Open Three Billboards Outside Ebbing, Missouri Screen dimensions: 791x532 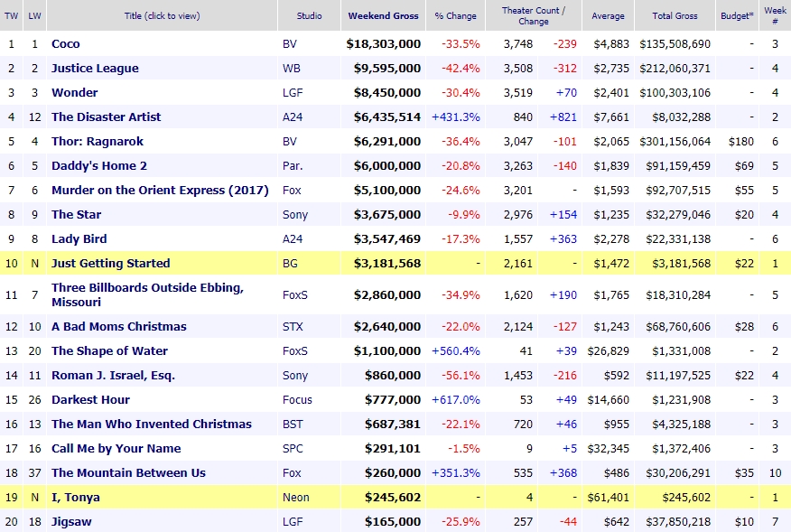147,294
